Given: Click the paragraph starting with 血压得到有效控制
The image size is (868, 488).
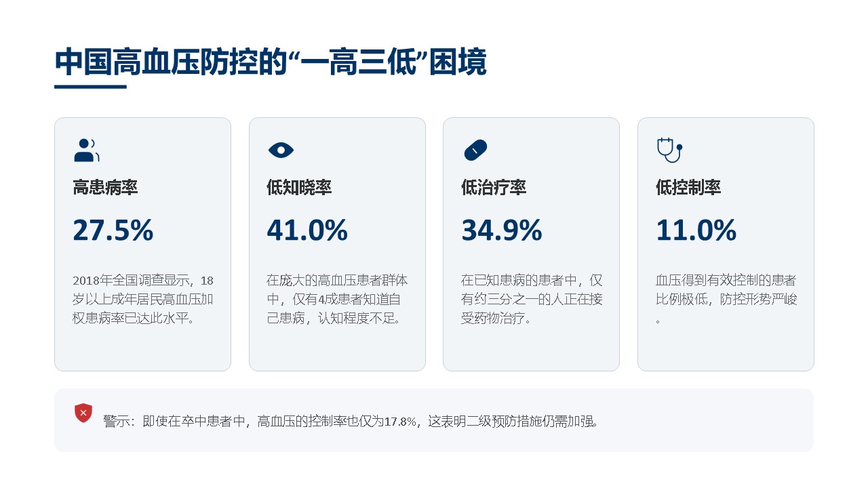Looking at the screenshot, I should click(x=726, y=299).
